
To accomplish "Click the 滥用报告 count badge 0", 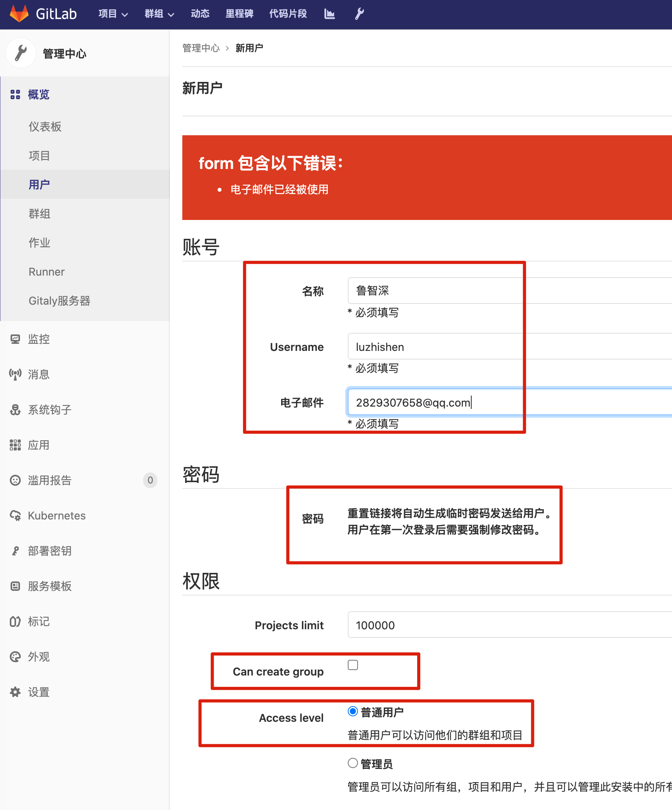I will [x=150, y=480].
